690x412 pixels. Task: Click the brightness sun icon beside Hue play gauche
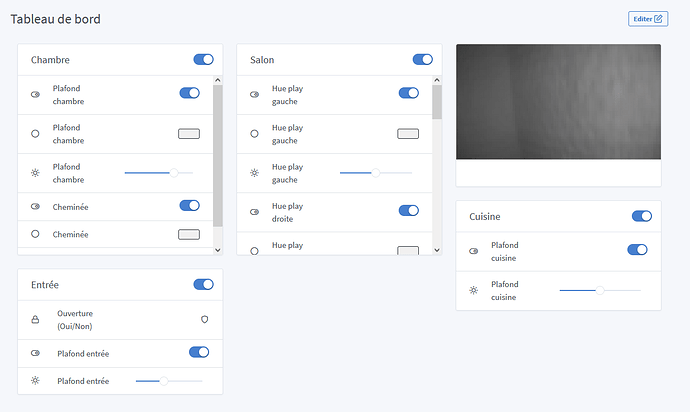coord(254,173)
